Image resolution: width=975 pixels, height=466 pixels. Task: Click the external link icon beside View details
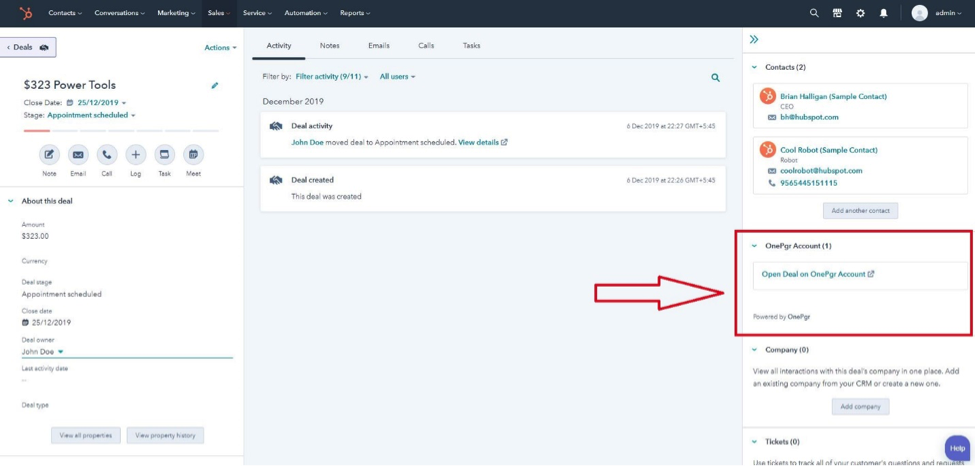click(x=504, y=142)
